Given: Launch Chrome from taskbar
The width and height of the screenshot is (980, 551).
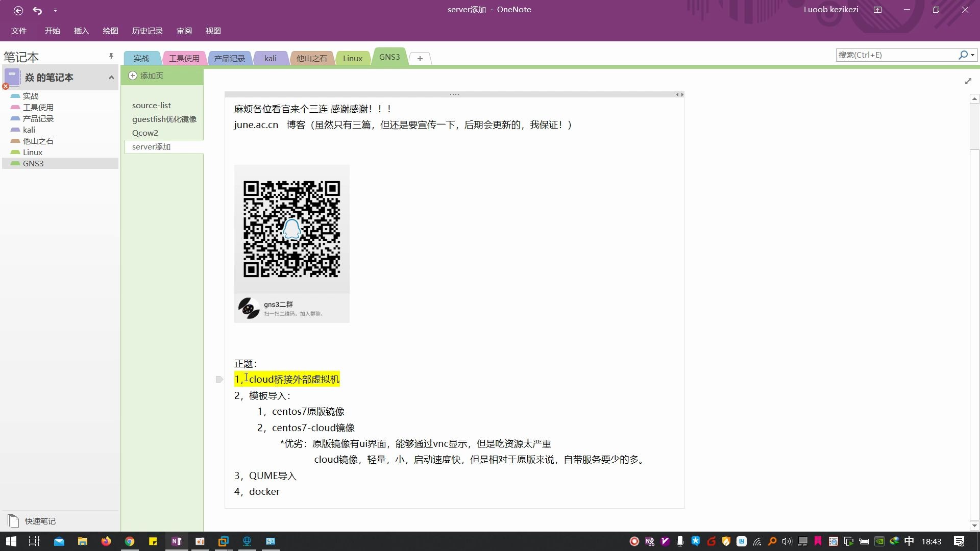Looking at the screenshot, I should tap(130, 541).
